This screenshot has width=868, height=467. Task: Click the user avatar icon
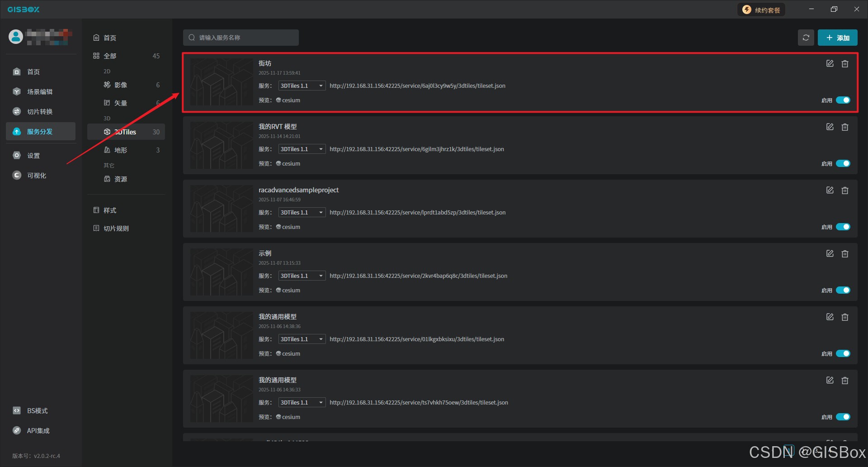point(16,37)
